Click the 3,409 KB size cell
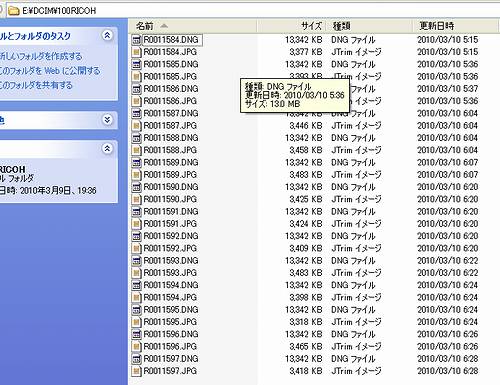Screen dimensions: 500x385 click(x=306, y=248)
